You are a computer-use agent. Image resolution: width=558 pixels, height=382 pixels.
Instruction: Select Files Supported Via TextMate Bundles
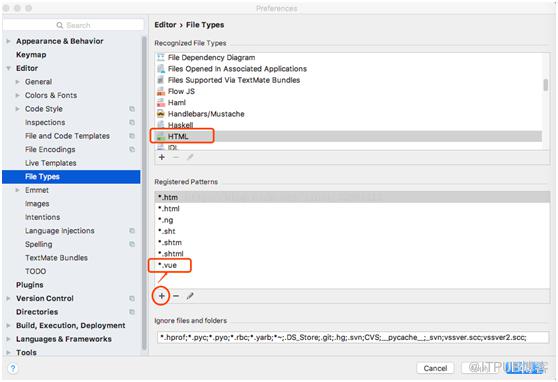pyautogui.click(x=349, y=80)
